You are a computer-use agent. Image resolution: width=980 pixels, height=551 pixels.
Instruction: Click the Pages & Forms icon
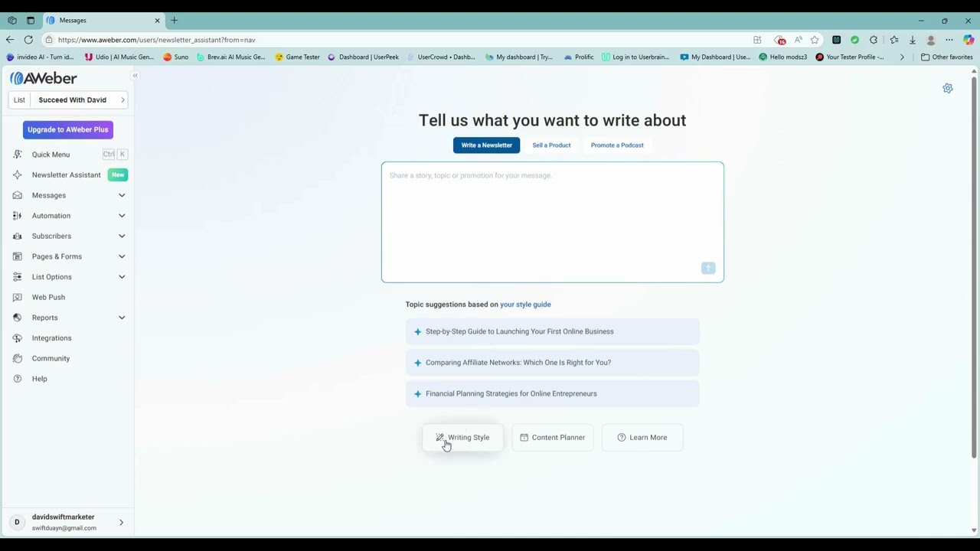[17, 256]
